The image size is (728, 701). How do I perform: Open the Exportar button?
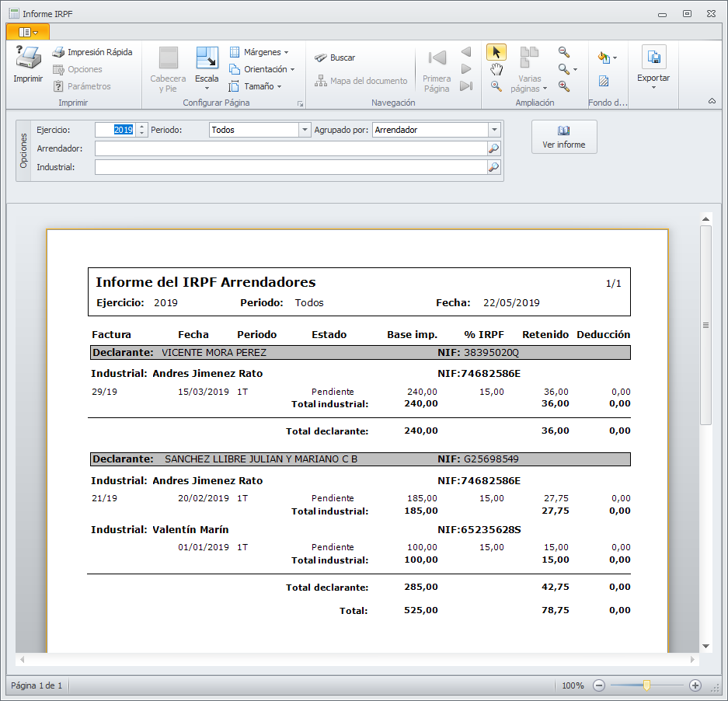[x=653, y=66]
